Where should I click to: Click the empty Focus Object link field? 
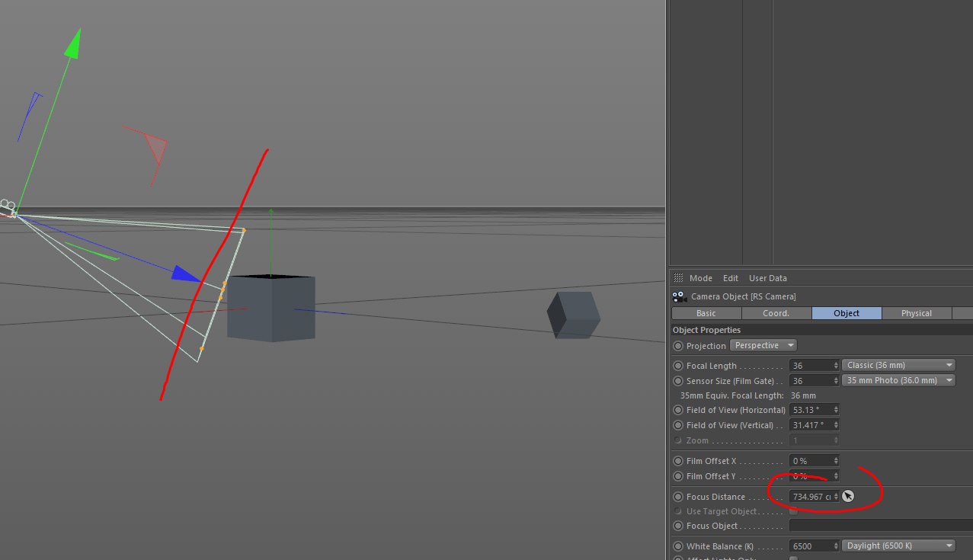pyautogui.click(x=881, y=526)
